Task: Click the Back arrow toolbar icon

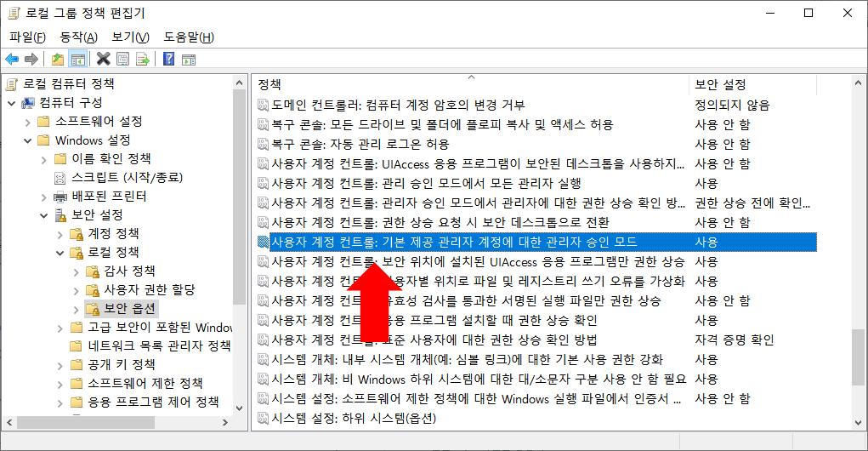Action: 12,60
